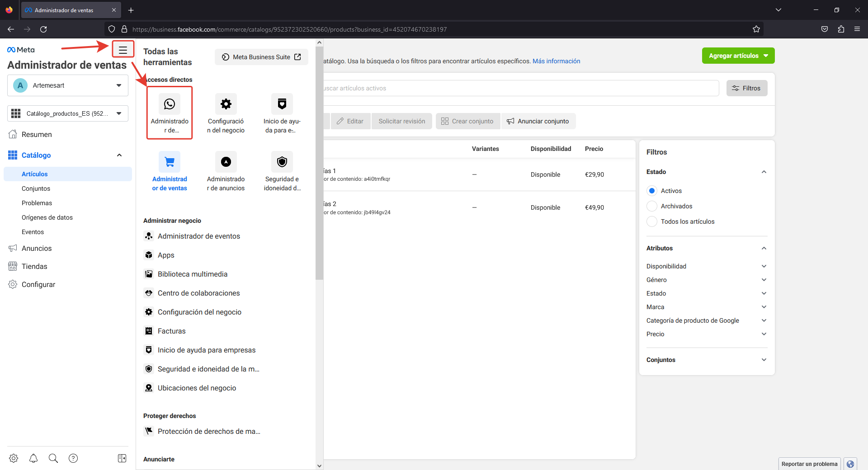Open a new browser tab
The width and height of the screenshot is (868, 470).
(x=131, y=10)
